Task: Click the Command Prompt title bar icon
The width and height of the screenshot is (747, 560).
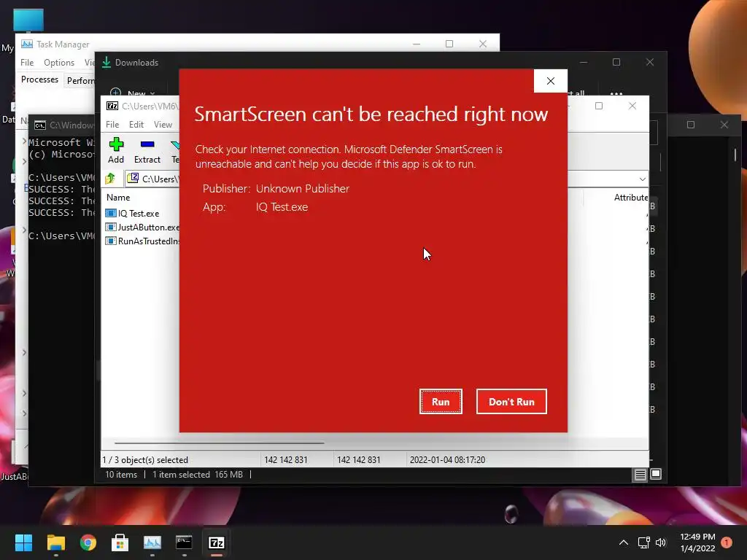Action: [40, 125]
